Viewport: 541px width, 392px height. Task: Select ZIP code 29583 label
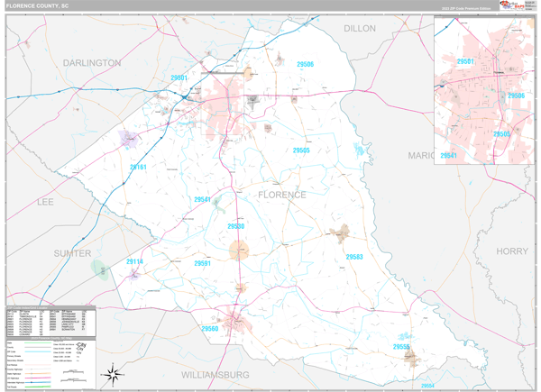pyautogui.click(x=353, y=257)
